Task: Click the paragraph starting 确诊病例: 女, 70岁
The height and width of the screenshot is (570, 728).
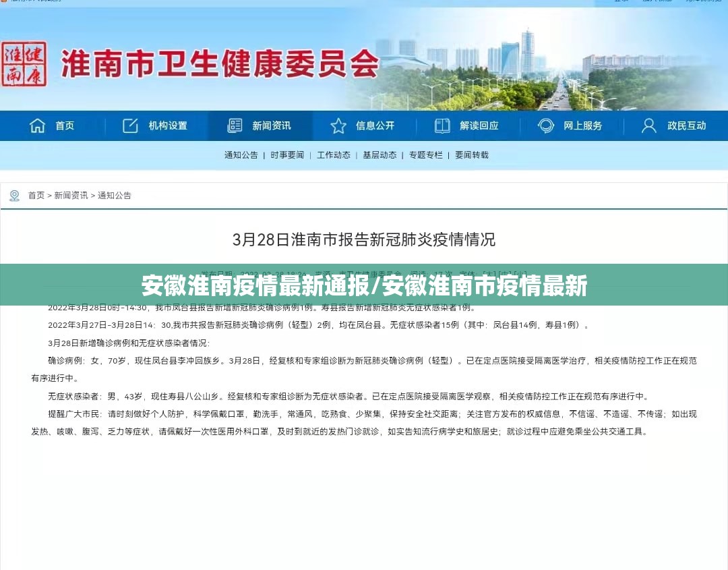Action: 364,369
